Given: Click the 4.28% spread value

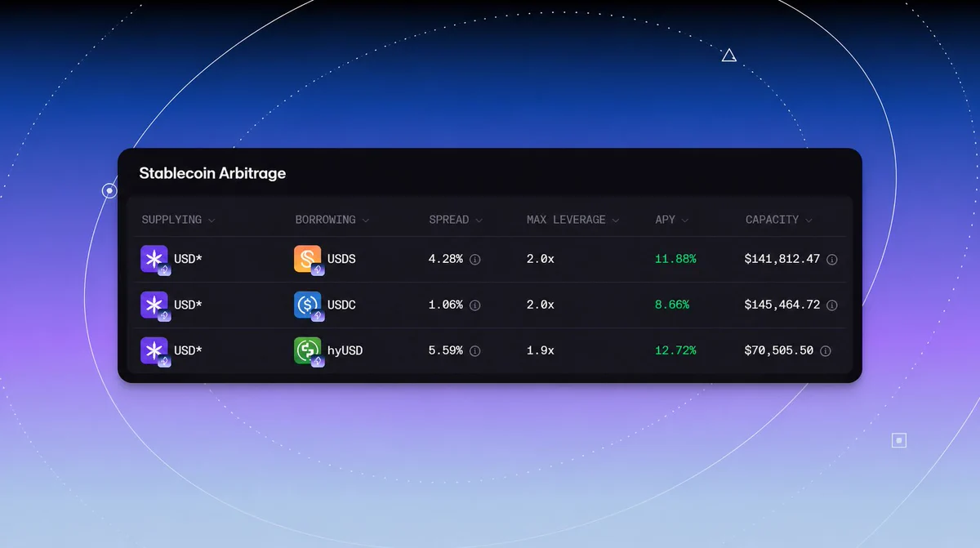Looking at the screenshot, I should pos(446,259).
